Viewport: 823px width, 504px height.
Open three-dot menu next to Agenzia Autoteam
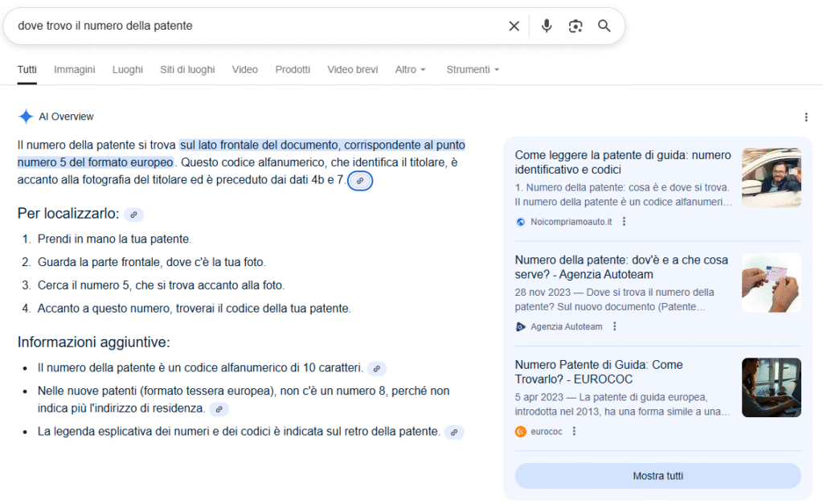615,326
